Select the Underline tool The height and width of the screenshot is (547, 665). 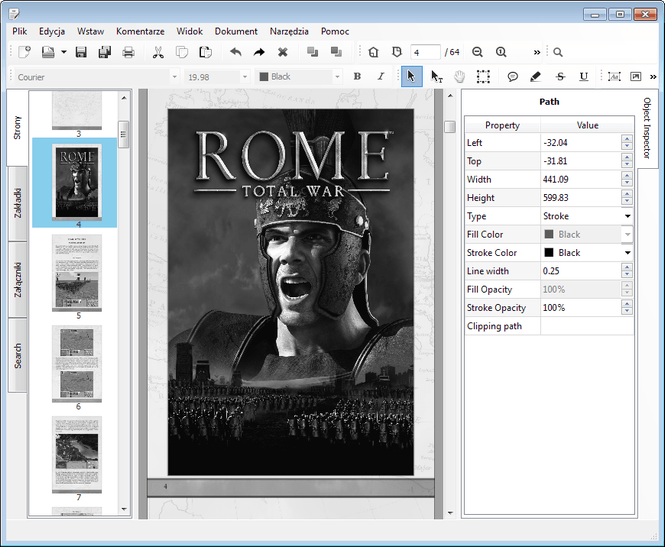[584, 76]
